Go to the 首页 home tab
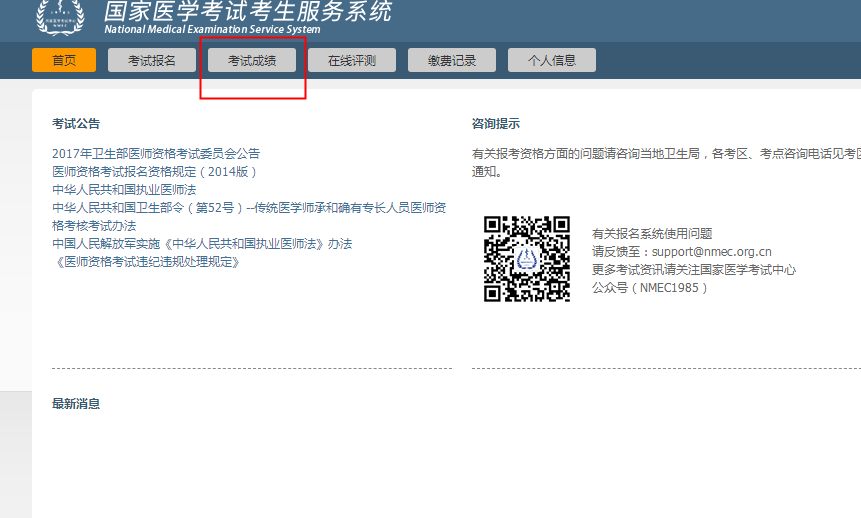The image size is (861, 518). (64, 60)
